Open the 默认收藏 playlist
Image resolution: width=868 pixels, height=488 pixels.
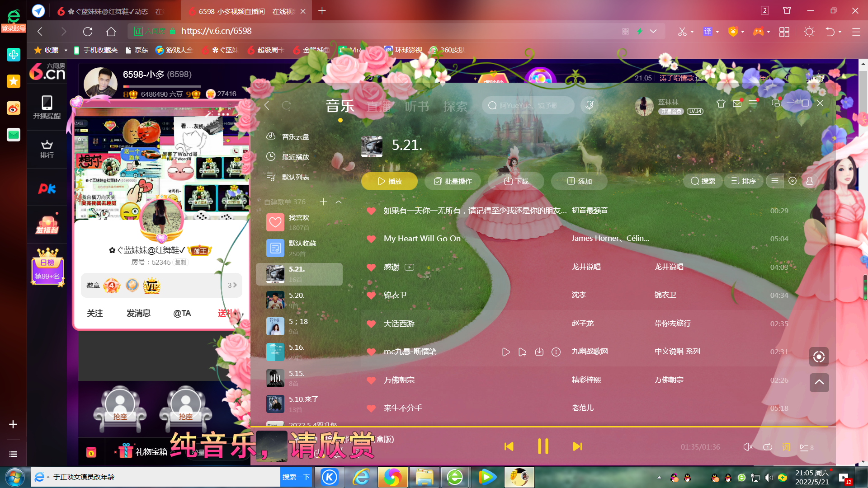click(x=299, y=248)
